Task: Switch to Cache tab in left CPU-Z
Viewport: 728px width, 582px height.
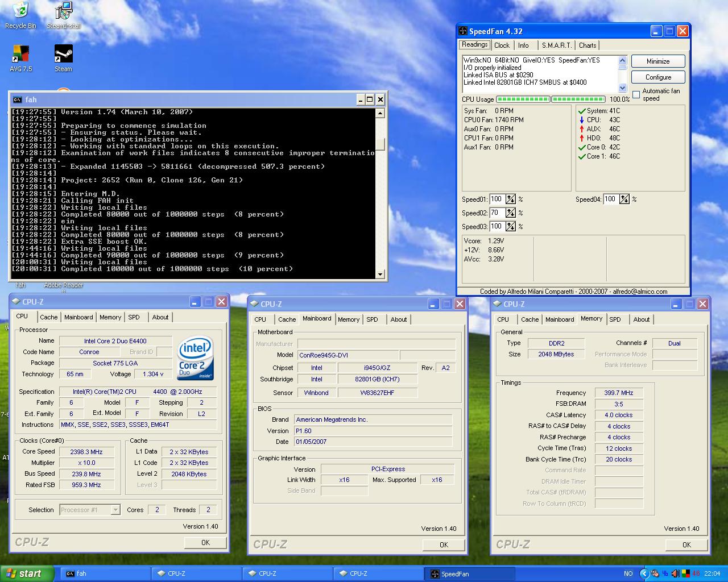Action: pos(49,317)
